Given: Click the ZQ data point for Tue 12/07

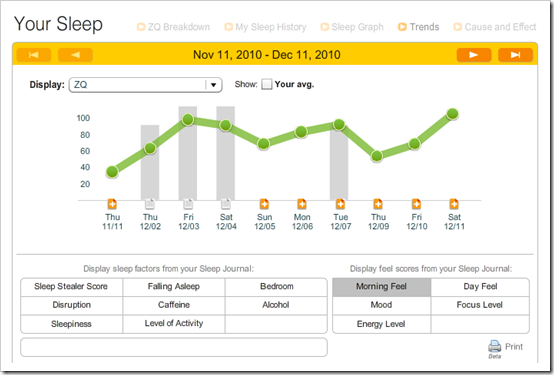Looking at the screenshot, I should tap(339, 124).
